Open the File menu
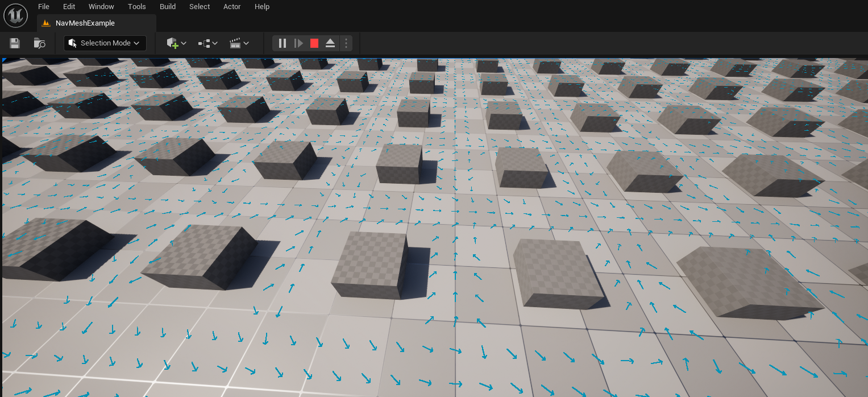The width and height of the screenshot is (868, 397). pyautogui.click(x=44, y=7)
